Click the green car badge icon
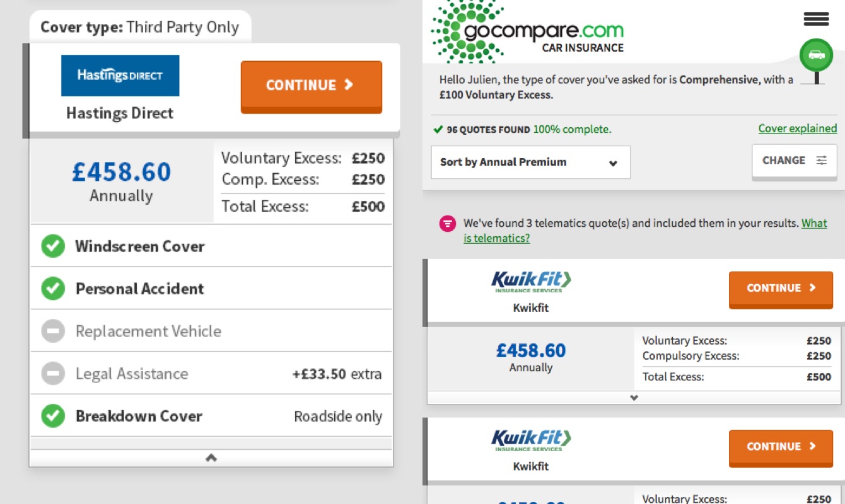The width and height of the screenshot is (845, 504). pos(816,54)
